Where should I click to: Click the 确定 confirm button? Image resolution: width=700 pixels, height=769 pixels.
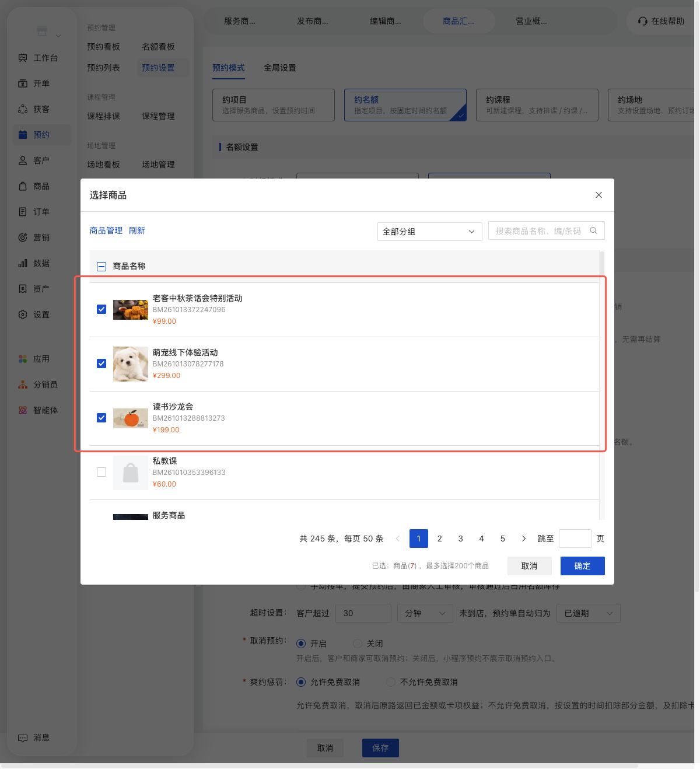click(x=583, y=566)
